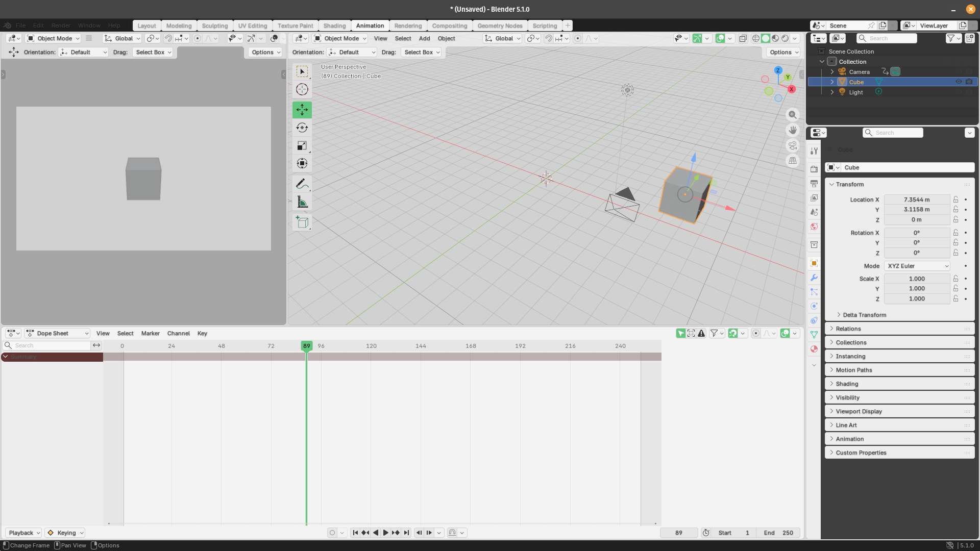Click the Add Cube tool icon
Image resolution: width=980 pixels, height=551 pixels.
coord(302,222)
